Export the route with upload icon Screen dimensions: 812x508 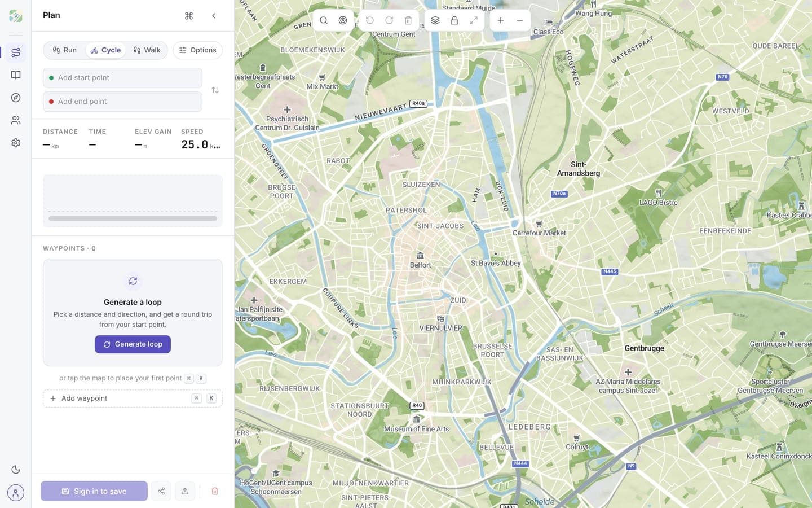coord(185,491)
